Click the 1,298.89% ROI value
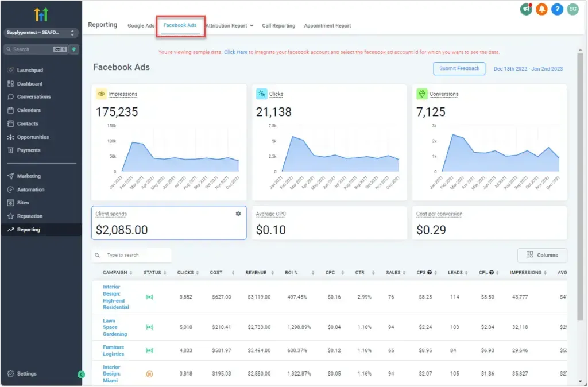The image size is (588, 387). pyautogui.click(x=299, y=327)
